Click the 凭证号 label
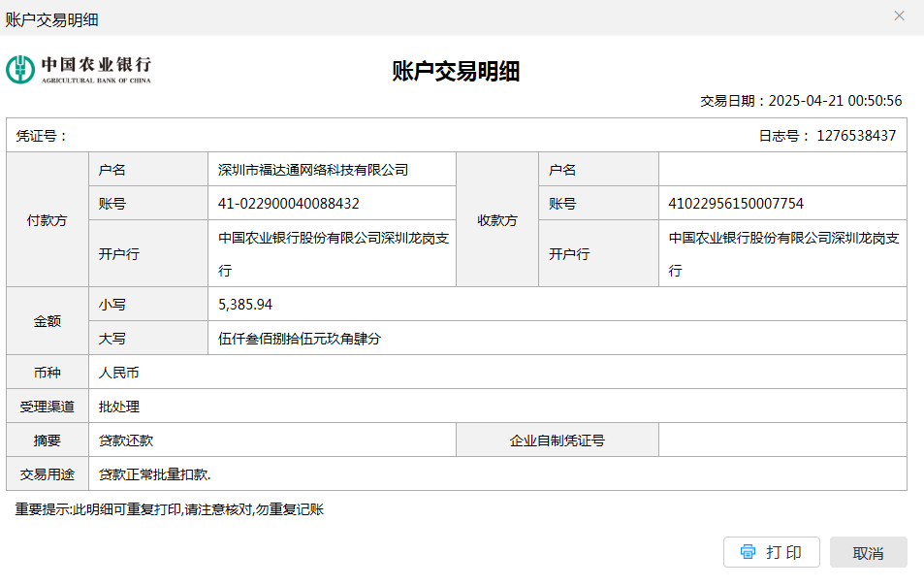 pyautogui.click(x=41, y=136)
